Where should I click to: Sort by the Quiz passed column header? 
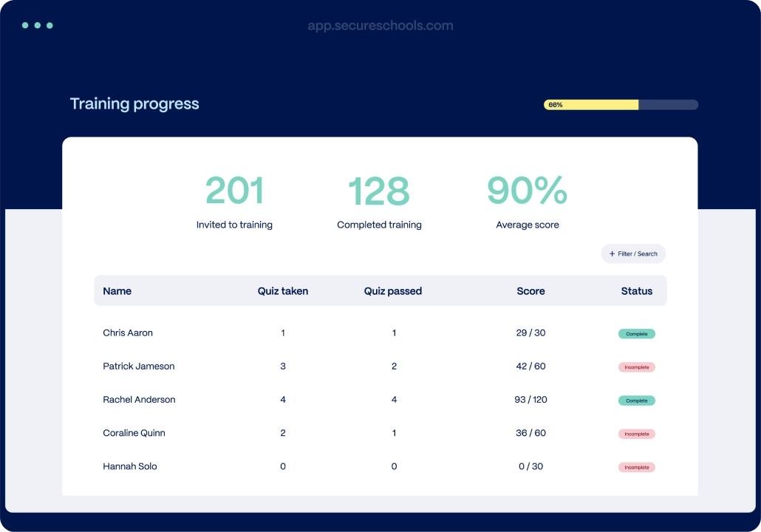(393, 291)
